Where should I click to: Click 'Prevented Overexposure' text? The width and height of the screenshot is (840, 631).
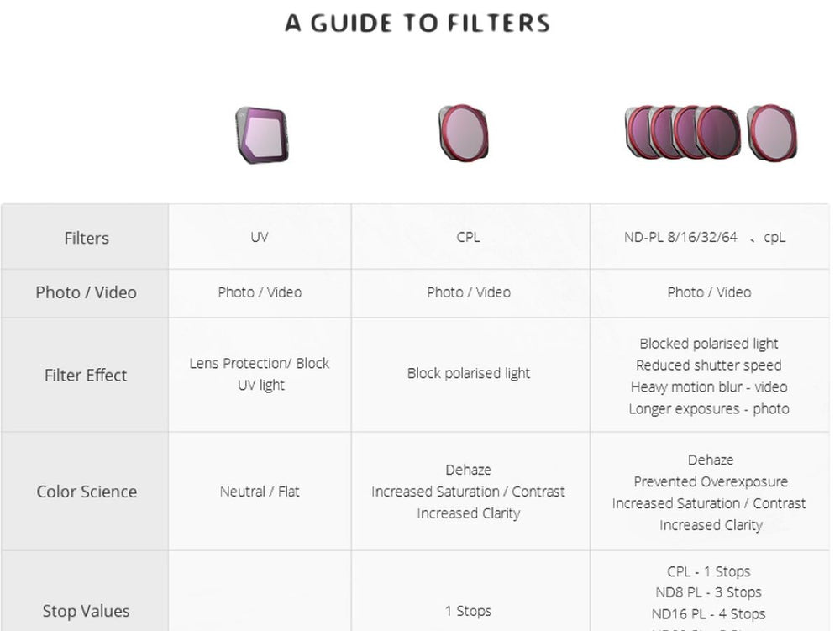pos(711,481)
